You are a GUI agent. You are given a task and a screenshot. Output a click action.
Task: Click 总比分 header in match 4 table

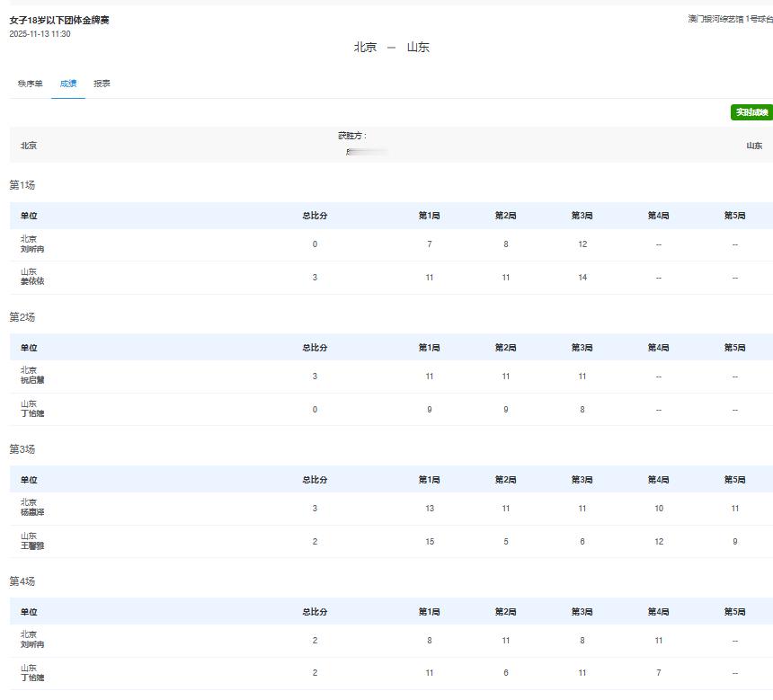315,612
